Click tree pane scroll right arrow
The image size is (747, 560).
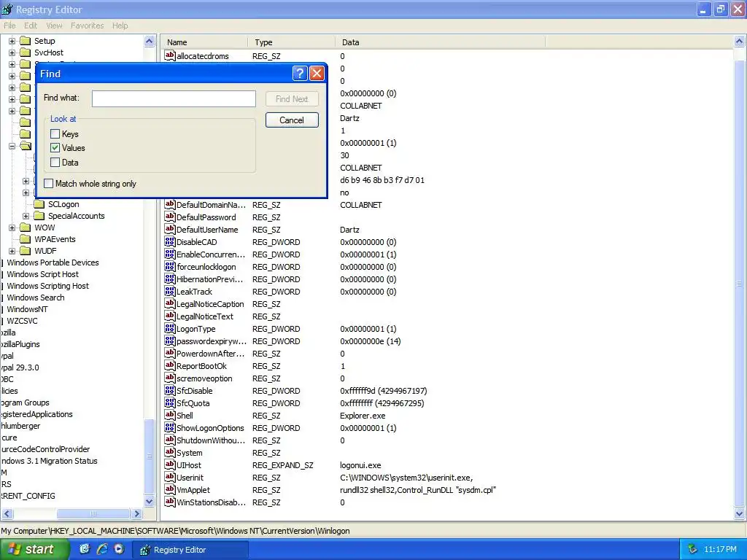(x=137, y=514)
